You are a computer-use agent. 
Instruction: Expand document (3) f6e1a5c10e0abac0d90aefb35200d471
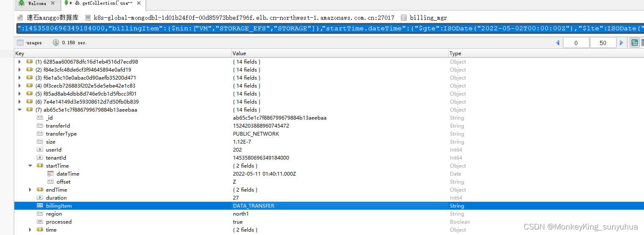pos(19,77)
